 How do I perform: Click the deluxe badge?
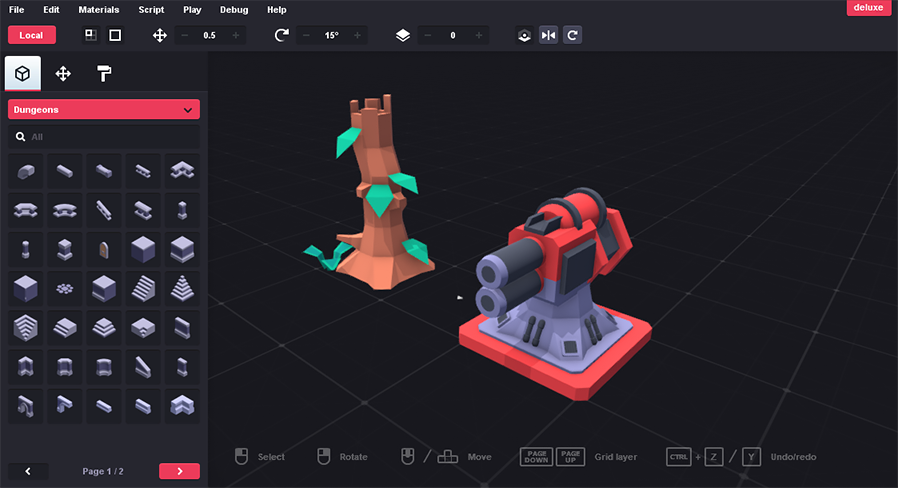click(x=868, y=7)
